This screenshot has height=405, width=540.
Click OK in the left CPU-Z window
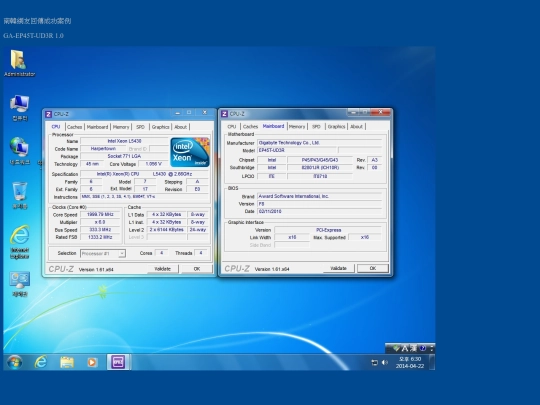[x=197, y=269]
